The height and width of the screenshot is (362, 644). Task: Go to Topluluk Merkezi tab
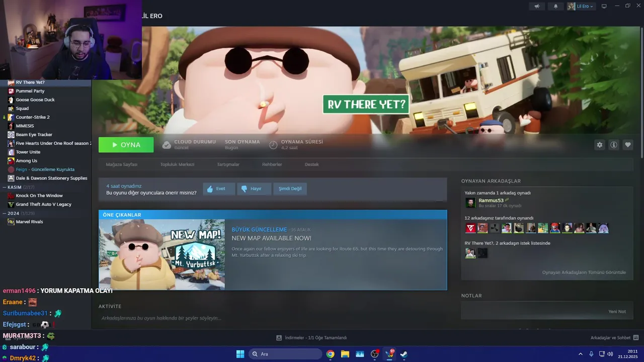[177, 164]
